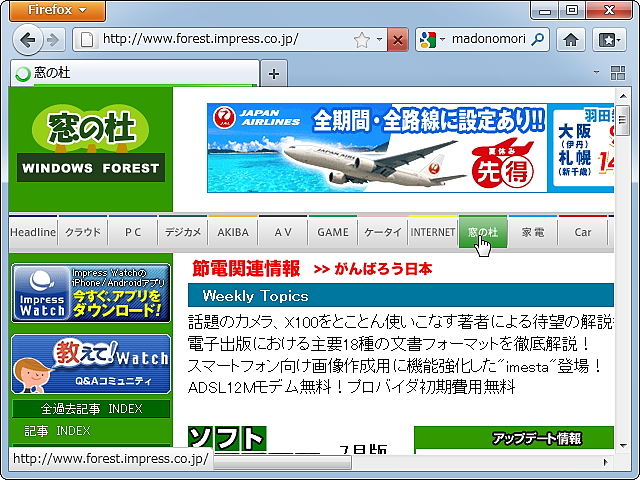
Task: Open the デジカメ navigation tab
Action: click(x=183, y=232)
